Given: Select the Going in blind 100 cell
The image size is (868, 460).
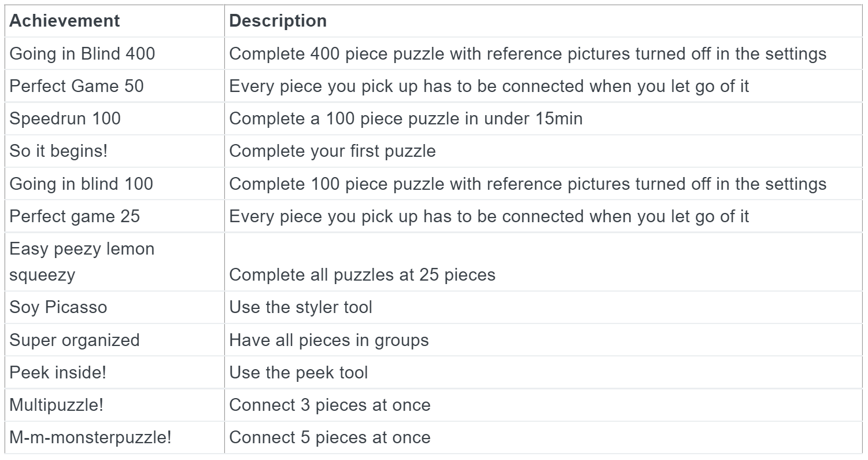Looking at the screenshot, I should 81,184.
